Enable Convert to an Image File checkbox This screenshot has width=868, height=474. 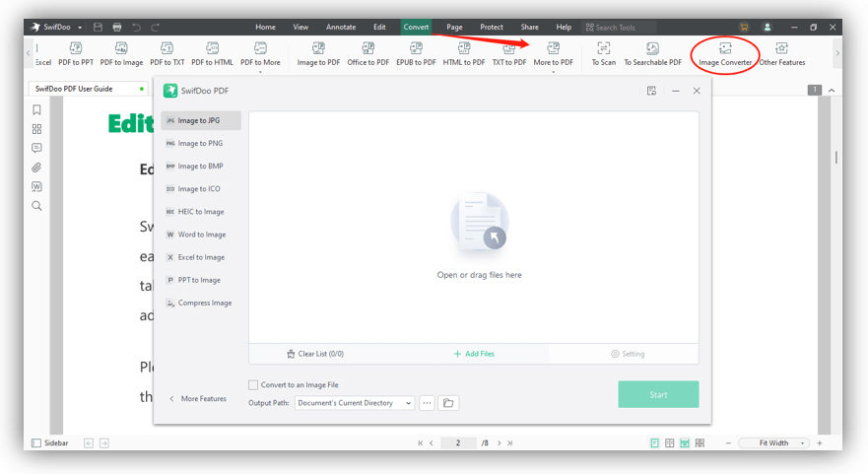click(x=253, y=385)
